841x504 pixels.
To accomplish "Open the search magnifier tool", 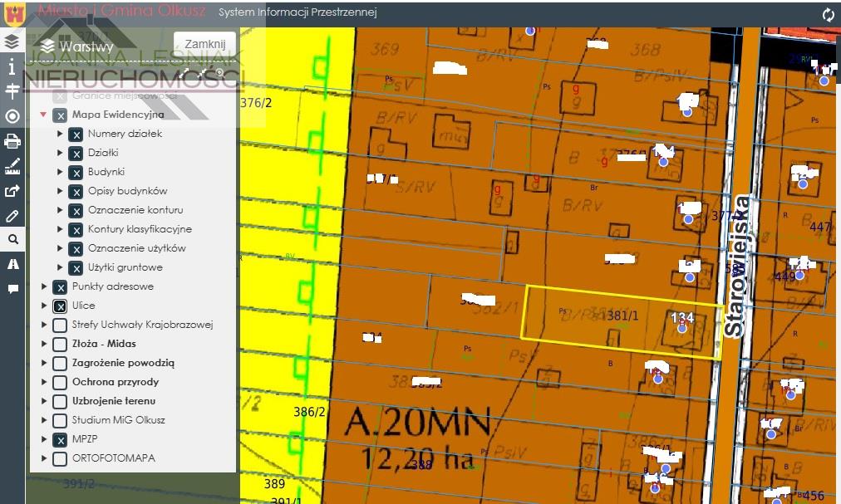I will (x=12, y=240).
